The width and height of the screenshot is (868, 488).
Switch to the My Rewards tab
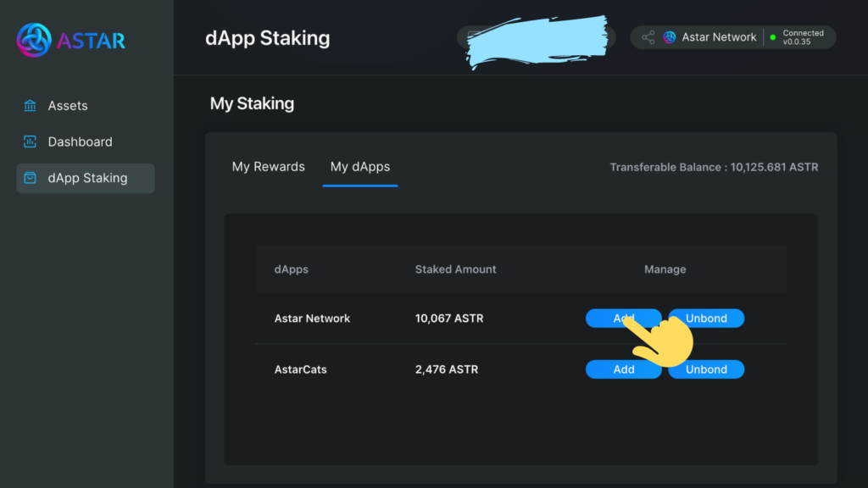[269, 167]
